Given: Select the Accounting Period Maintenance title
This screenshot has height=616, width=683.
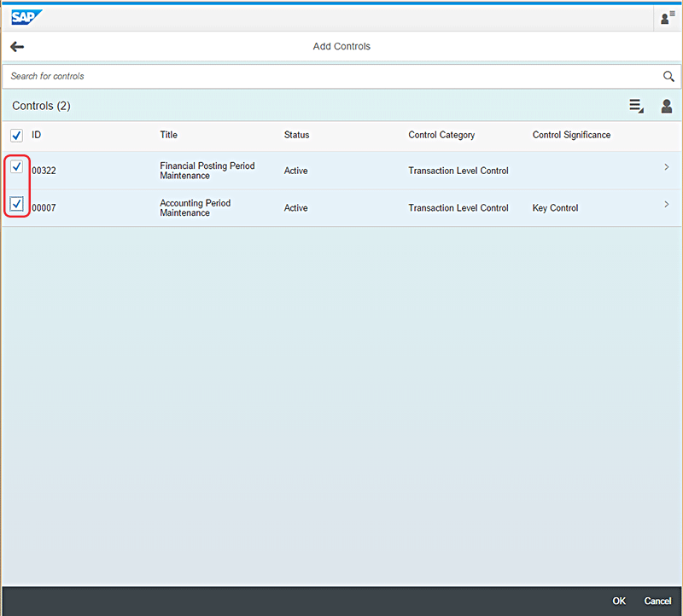Looking at the screenshot, I should point(196,208).
